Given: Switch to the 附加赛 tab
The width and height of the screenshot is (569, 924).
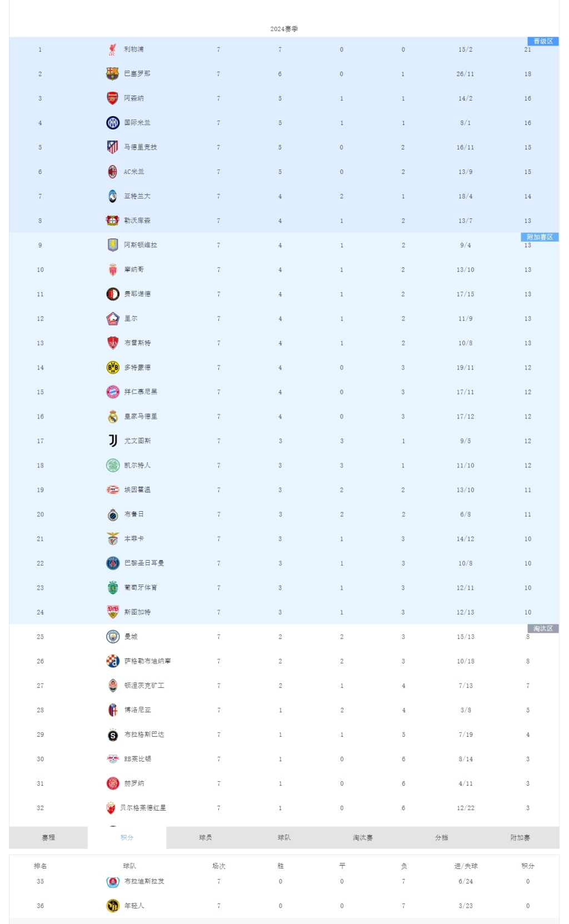Looking at the screenshot, I should tap(520, 837).
